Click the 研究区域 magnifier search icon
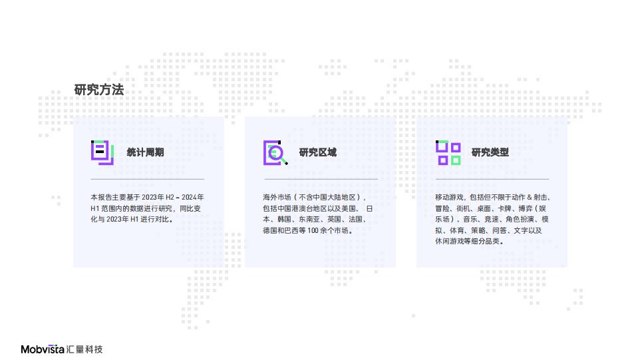The height and width of the screenshot is (362, 644). pos(275,152)
